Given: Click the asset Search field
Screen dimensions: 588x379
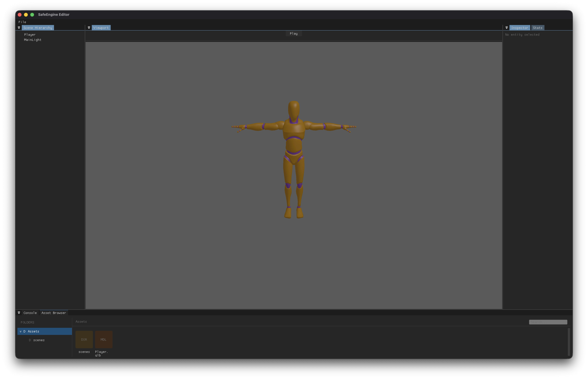Looking at the screenshot, I should pyautogui.click(x=548, y=322).
